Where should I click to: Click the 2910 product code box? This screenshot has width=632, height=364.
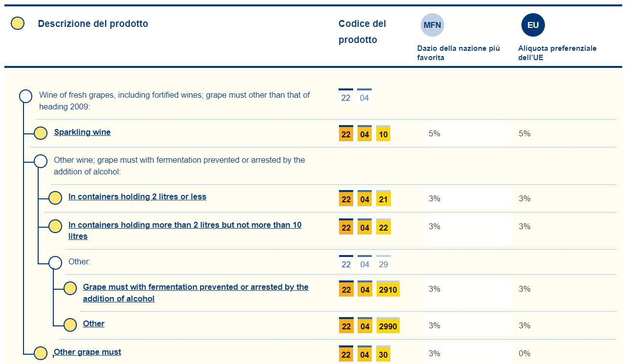(388, 290)
